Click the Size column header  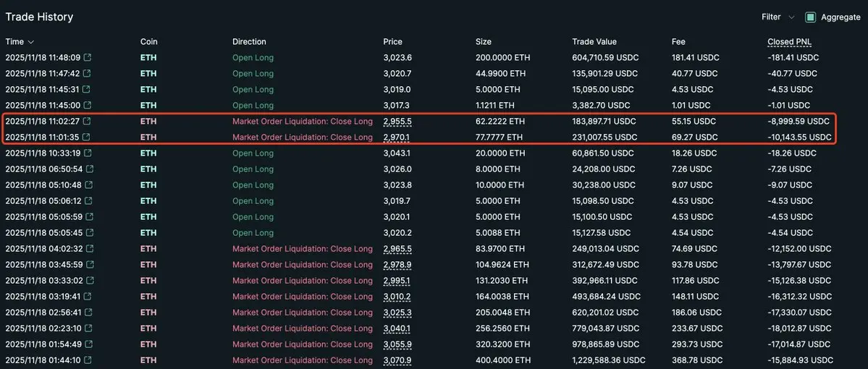[x=484, y=41]
